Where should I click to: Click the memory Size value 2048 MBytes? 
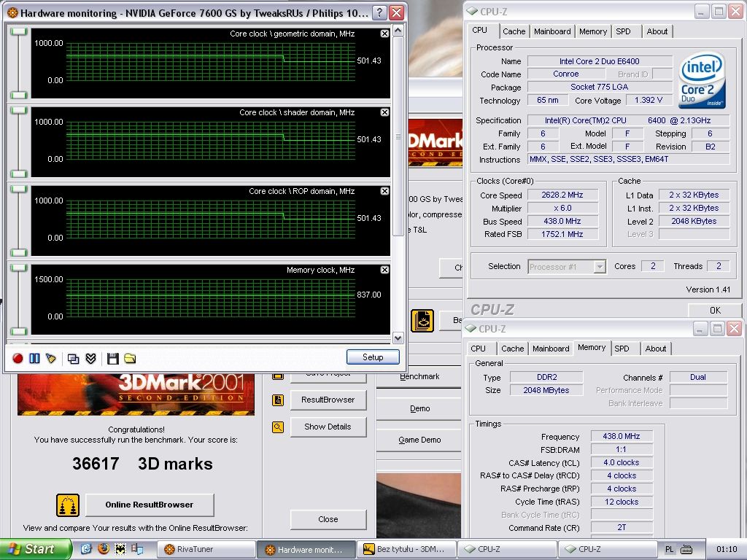546,390
